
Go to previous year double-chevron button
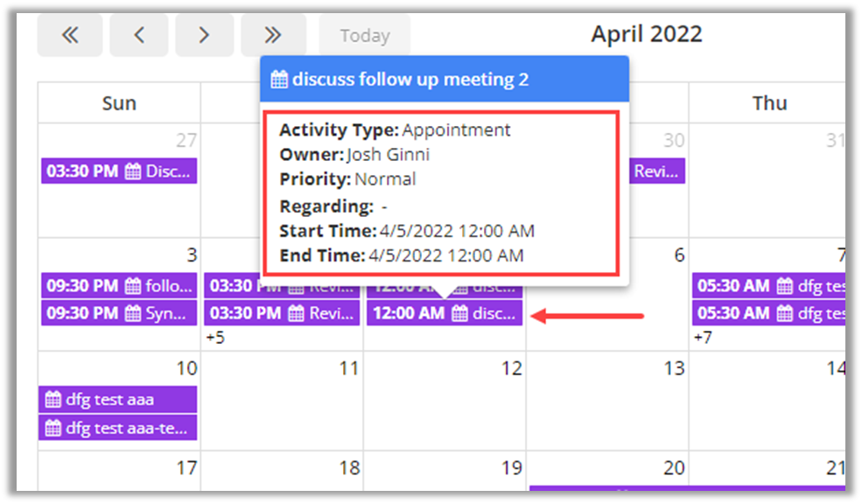(x=70, y=35)
